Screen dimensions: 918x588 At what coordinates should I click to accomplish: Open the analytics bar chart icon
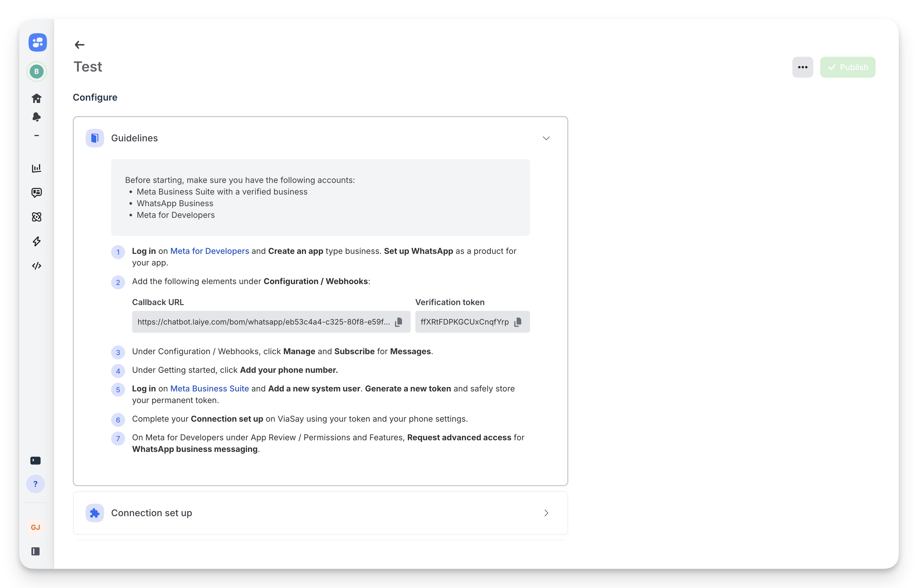click(37, 168)
